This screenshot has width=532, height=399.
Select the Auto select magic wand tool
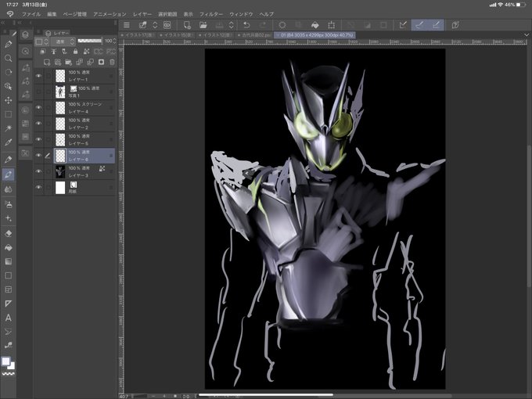tap(8, 128)
